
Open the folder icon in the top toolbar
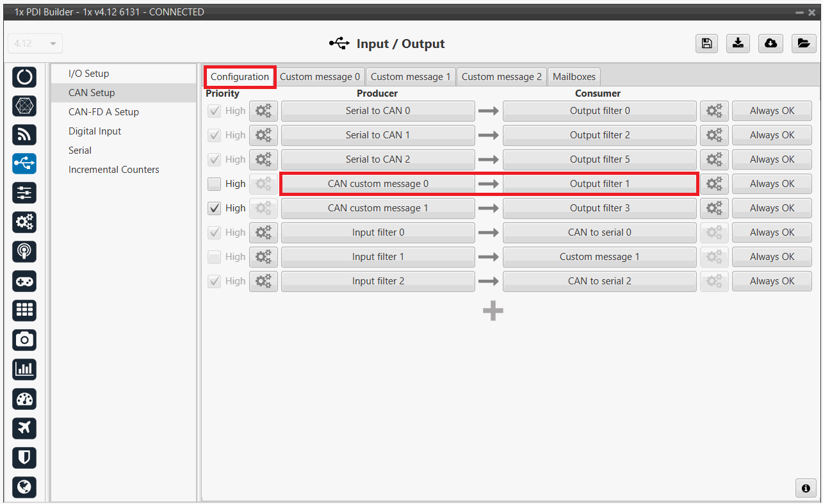[x=803, y=44]
